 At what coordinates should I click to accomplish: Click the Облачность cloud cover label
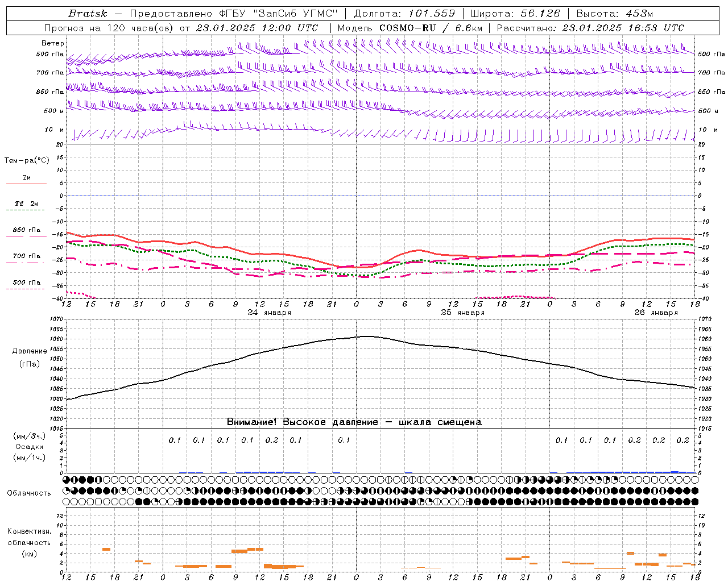[x=29, y=493]
